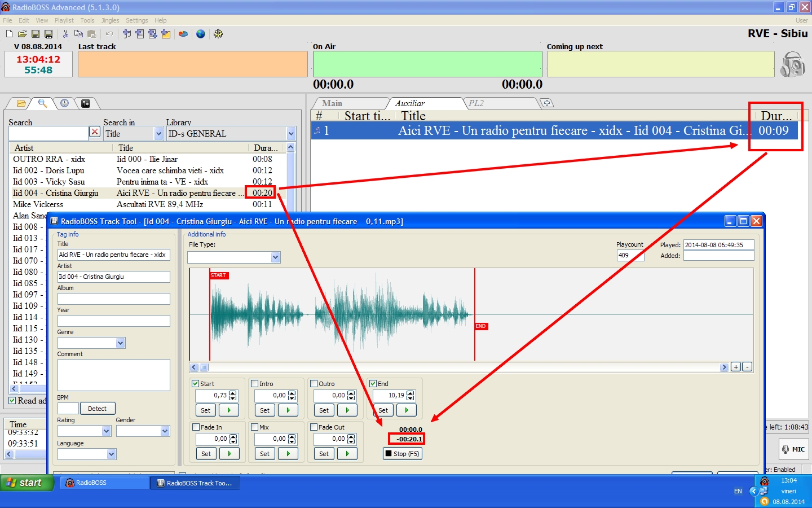Enable the Mix checkbox
The width and height of the screenshot is (812, 508).
255,427
